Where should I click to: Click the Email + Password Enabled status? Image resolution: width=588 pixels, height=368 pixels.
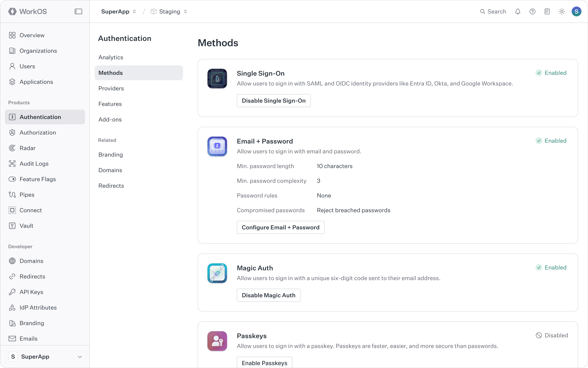click(x=551, y=141)
